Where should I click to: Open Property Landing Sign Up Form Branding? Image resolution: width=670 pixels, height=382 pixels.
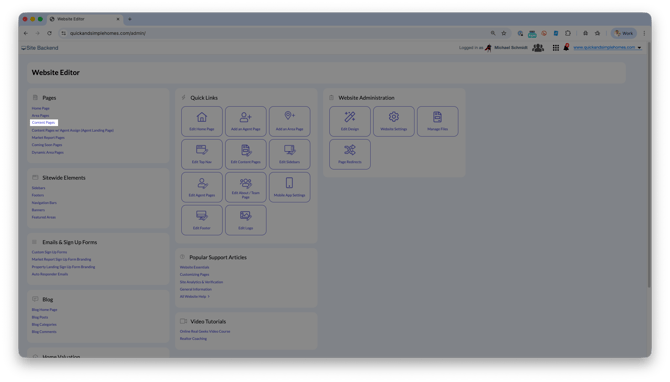(63, 267)
